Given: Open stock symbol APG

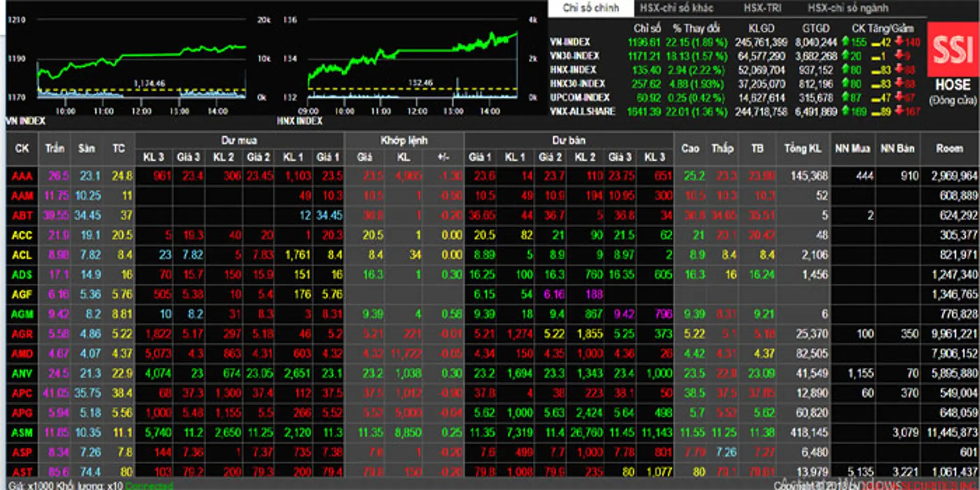Looking at the screenshot, I should tap(22, 413).
